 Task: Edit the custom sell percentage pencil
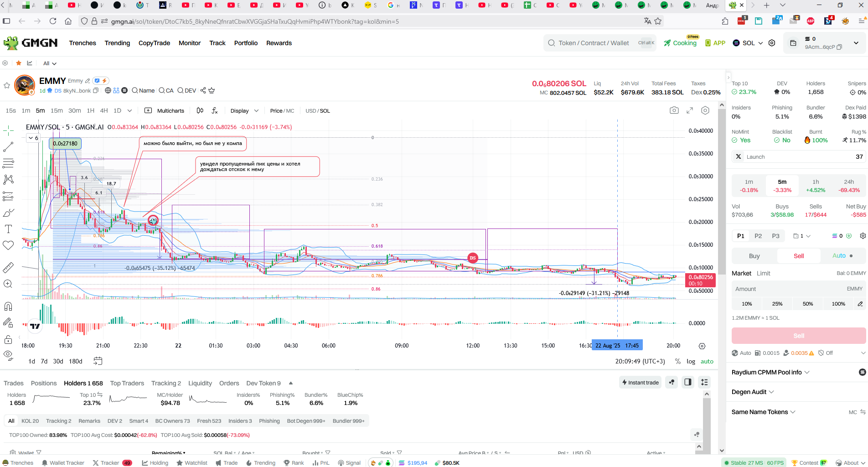pos(860,304)
